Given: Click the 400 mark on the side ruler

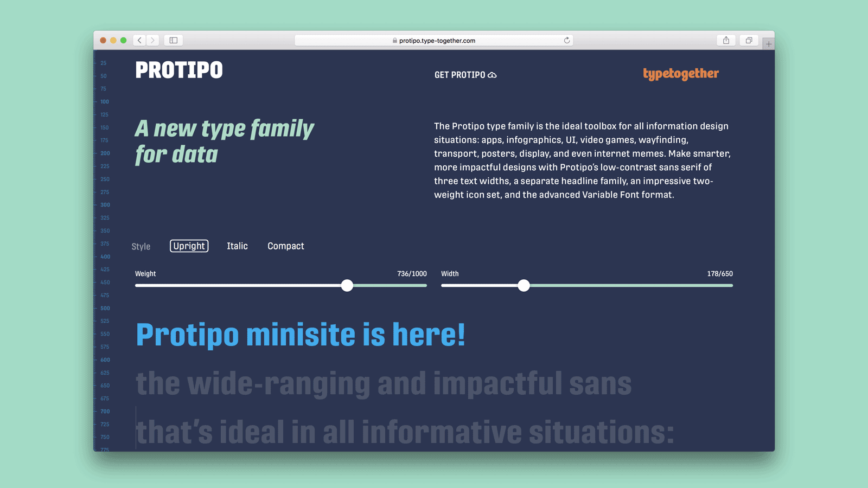Looking at the screenshot, I should pyautogui.click(x=105, y=256).
